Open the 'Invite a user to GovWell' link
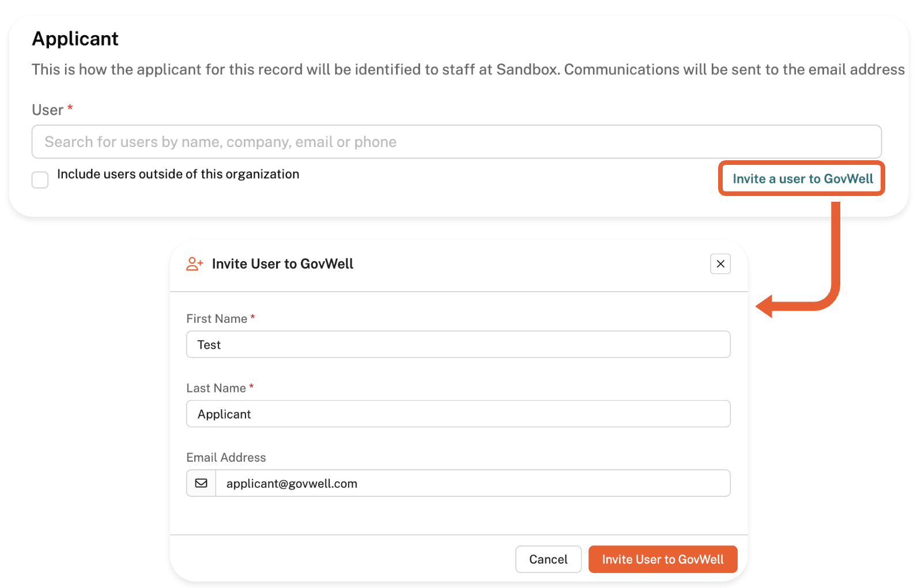The height and width of the screenshot is (588, 921). coord(802,179)
